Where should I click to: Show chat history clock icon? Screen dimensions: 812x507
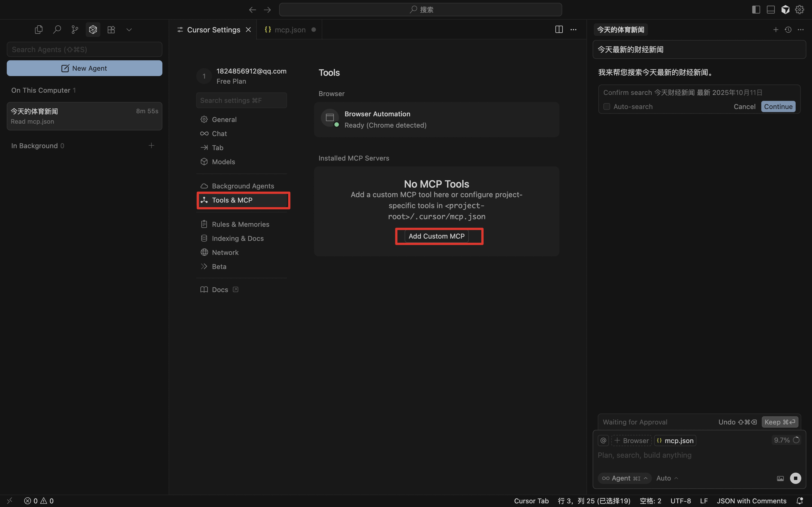point(788,30)
